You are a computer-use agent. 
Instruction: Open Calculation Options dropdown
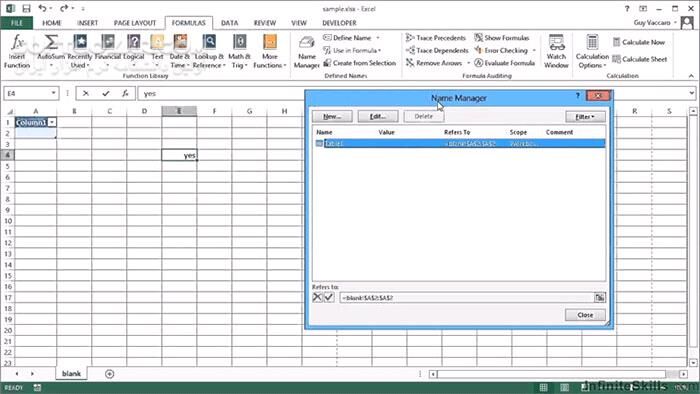pos(592,52)
